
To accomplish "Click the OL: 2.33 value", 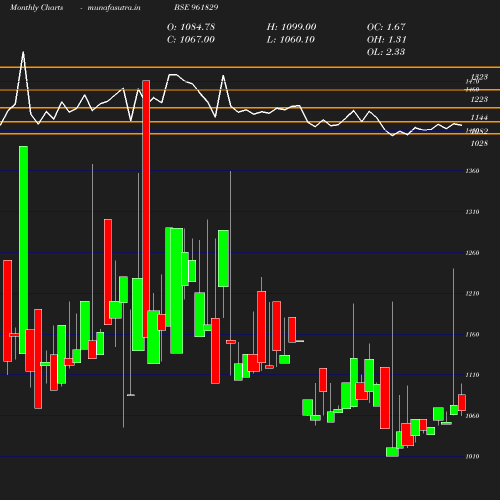I will coord(386,52).
